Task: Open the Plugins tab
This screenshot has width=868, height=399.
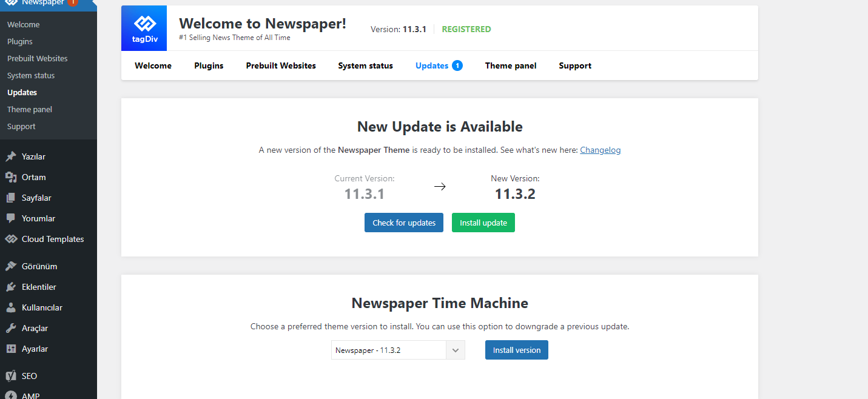Action: tap(209, 65)
